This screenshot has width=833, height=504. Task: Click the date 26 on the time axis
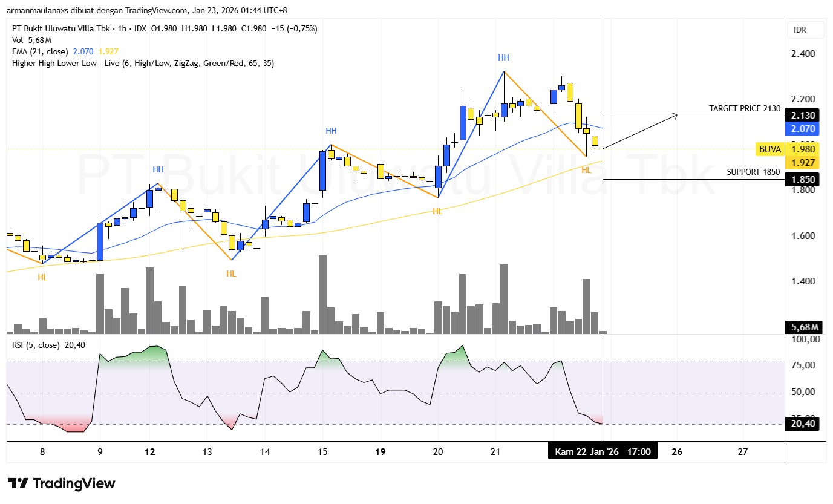pos(677,451)
